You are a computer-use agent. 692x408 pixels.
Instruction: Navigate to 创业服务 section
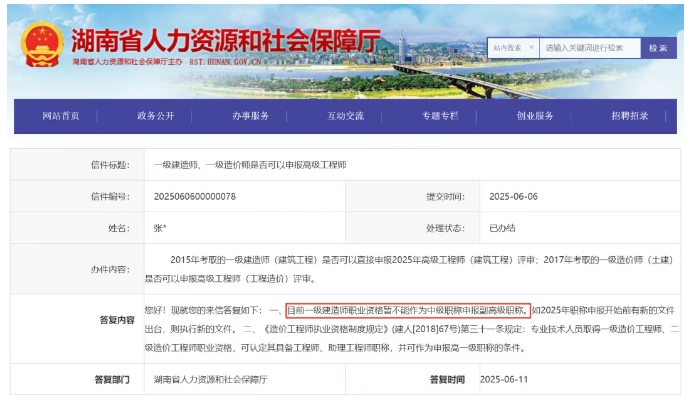click(535, 116)
